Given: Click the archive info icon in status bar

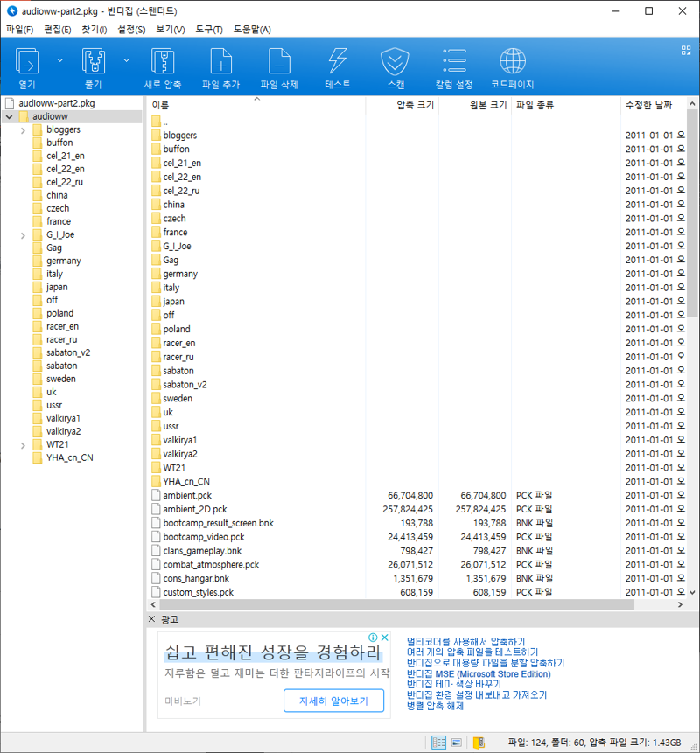Looking at the screenshot, I should [479, 743].
